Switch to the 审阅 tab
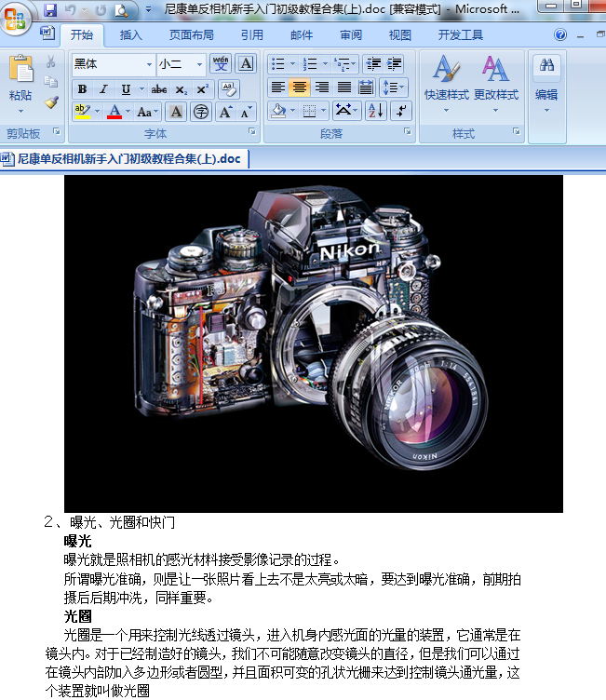Screen dimensions: 606x700 point(351,35)
